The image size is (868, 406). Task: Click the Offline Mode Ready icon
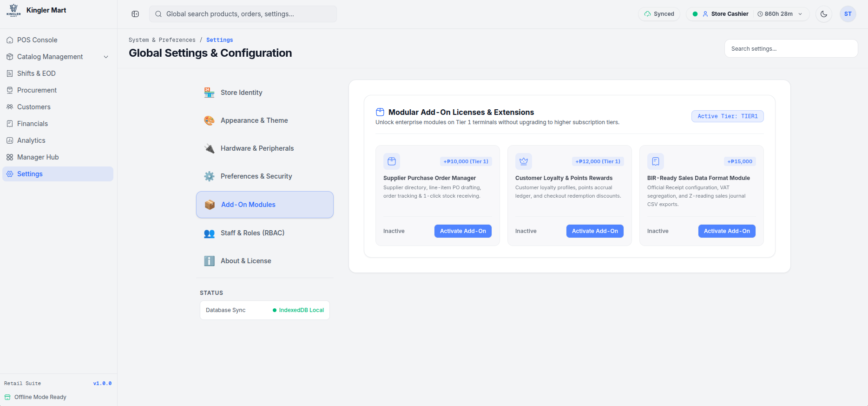pyautogui.click(x=7, y=397)
